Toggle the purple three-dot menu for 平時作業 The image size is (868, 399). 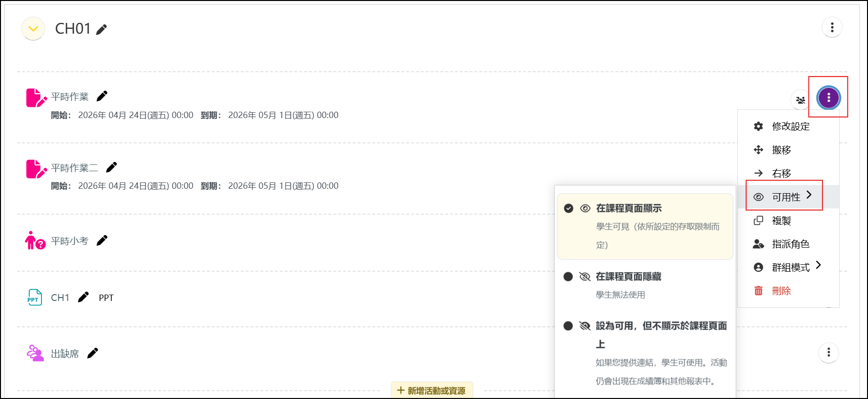pos(828,98)
